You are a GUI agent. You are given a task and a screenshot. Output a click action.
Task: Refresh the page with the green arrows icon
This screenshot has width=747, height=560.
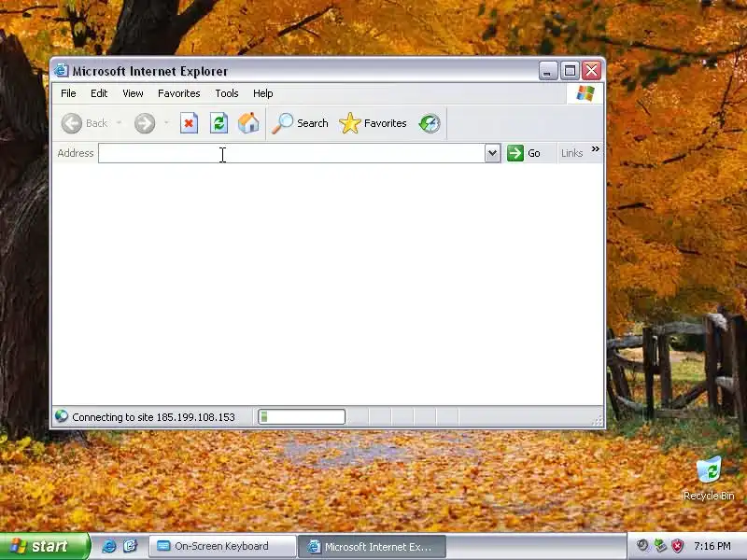[x=218, y=123]
